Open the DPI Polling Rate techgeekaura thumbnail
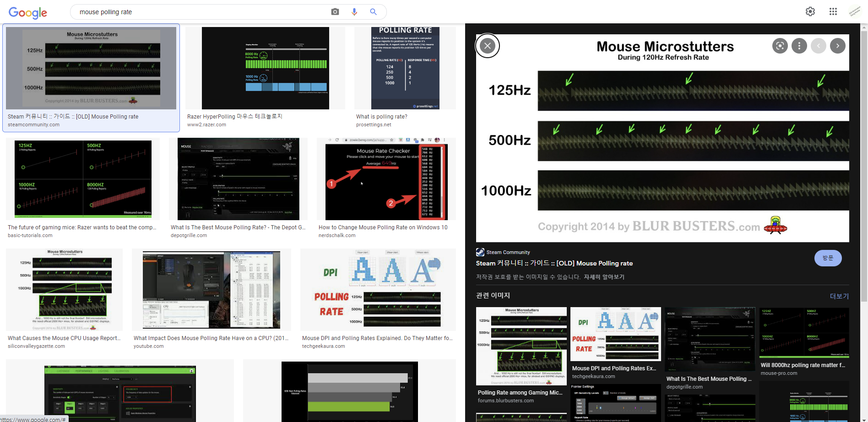 tap(378, 290)
